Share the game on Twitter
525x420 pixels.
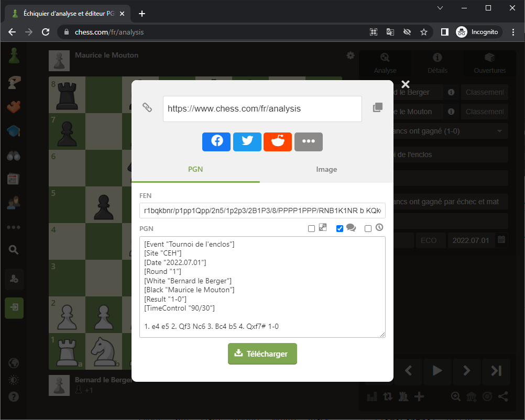[x=247, y=141]
